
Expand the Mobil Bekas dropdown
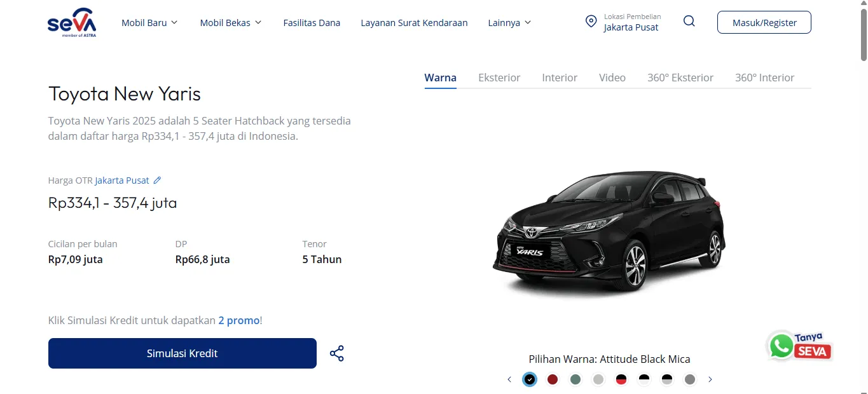pos(230,22)
